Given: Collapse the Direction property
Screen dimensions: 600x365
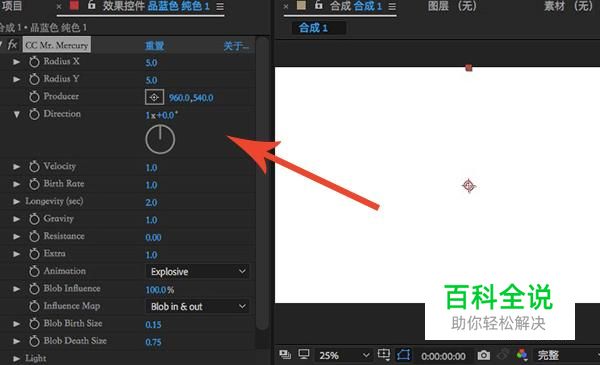Looking at the screenshot, I should pos(16,114).
